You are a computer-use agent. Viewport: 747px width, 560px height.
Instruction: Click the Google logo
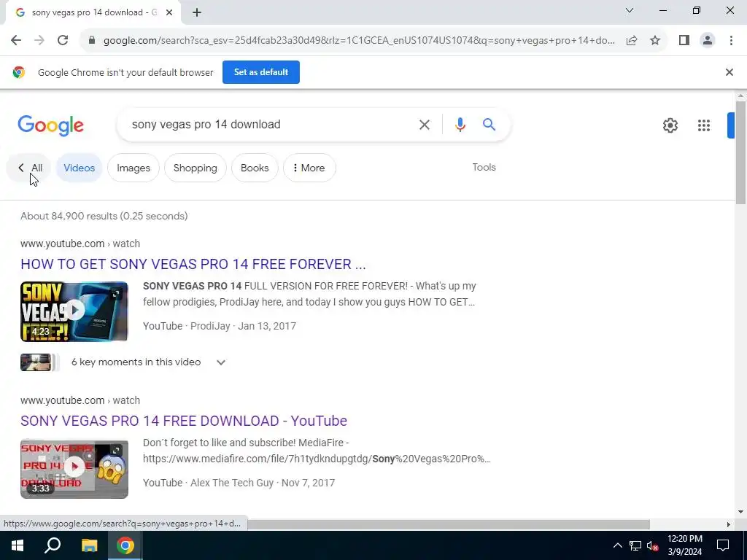click(x=50, y=125)
